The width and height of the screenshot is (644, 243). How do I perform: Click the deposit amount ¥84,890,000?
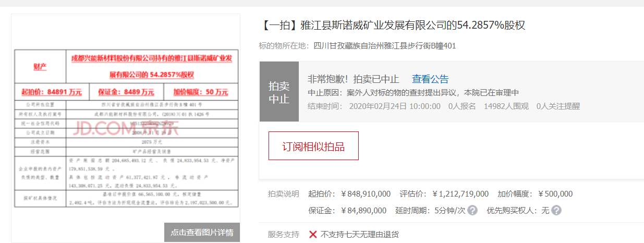(363, 211)
